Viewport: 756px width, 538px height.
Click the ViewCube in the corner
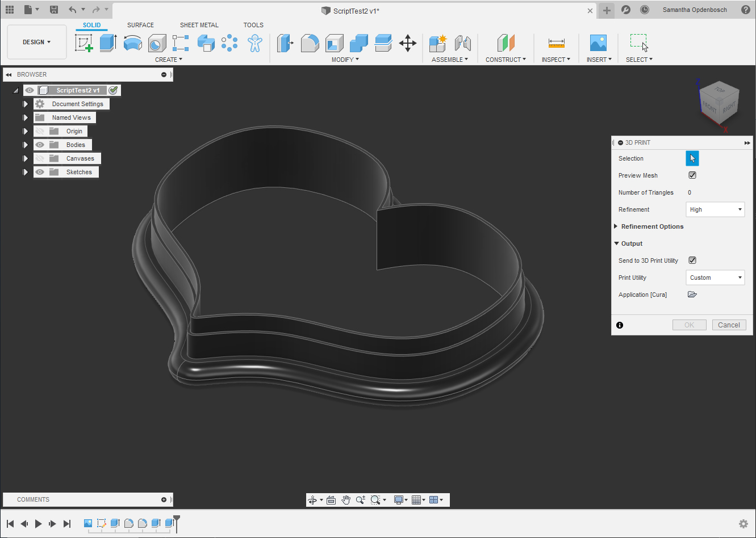click(719, 102)
